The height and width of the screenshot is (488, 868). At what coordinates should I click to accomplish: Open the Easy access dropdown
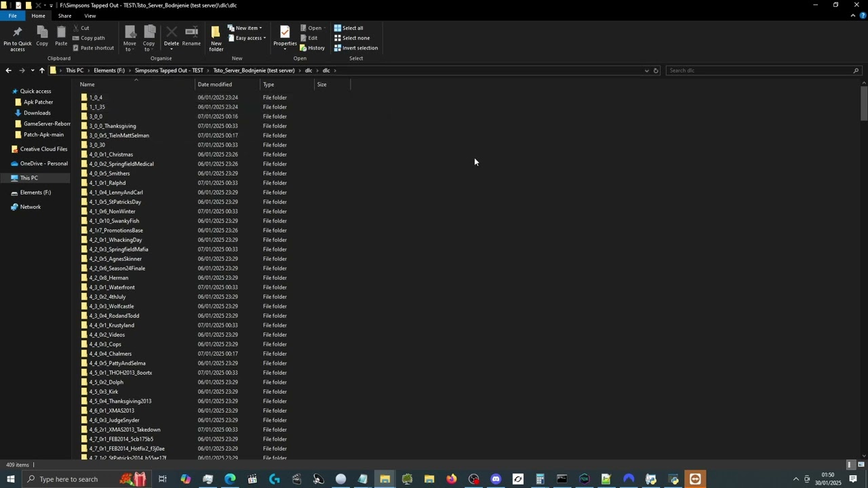(247, 38)
